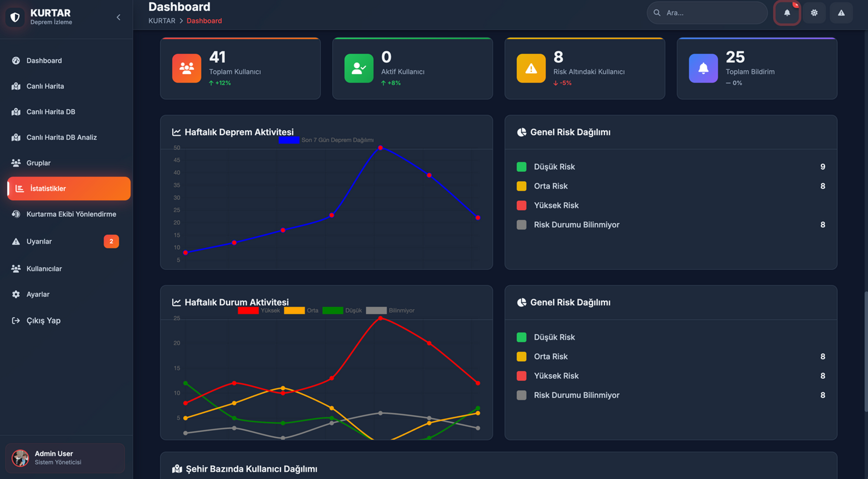868x479 pixels.
Task: Click the warning triangle icon in header
Action: 841,13
